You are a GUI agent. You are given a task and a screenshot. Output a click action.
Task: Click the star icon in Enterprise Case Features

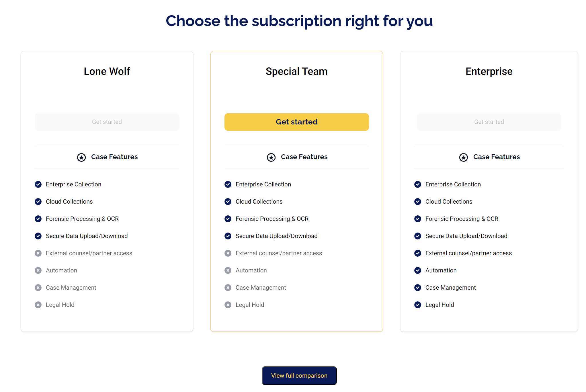pos(464,157)
